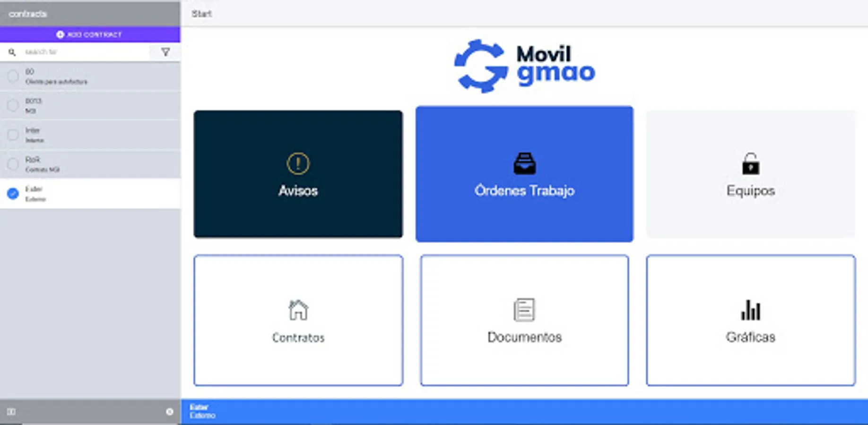
Task: Click the Exter Externo label in blue footer
Action: [x=202, y=411]
